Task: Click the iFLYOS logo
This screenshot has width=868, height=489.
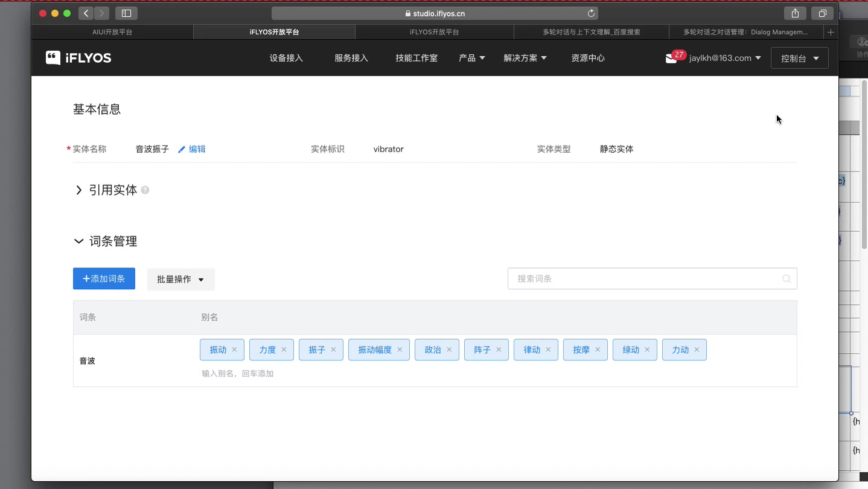Action: point(78,58)
